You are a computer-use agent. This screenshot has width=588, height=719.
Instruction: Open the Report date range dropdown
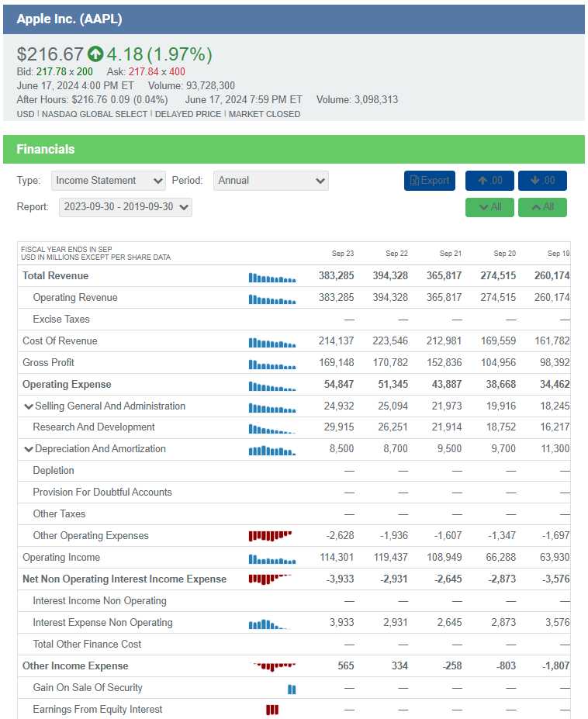pyautogui.click(x=125, y=207)
